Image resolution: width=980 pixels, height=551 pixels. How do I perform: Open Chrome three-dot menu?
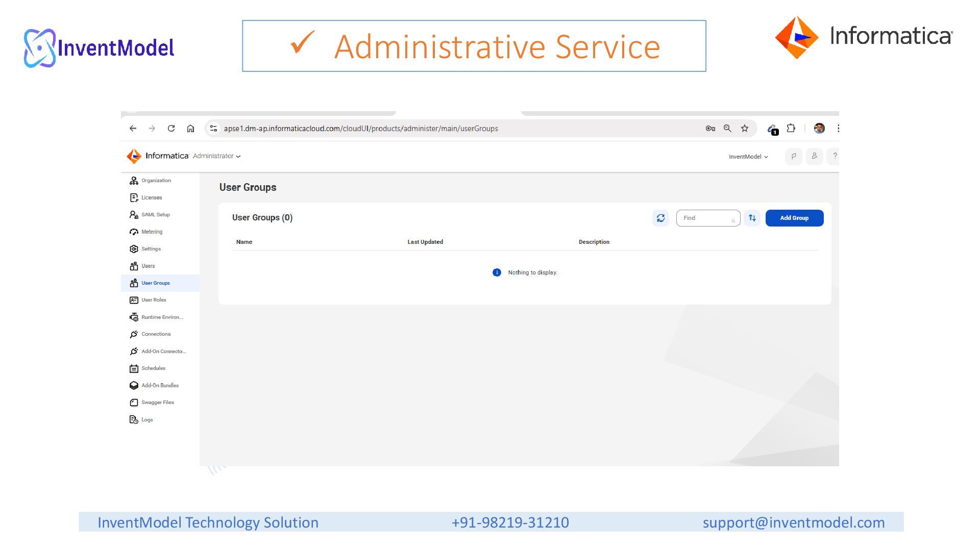point(838,129)
